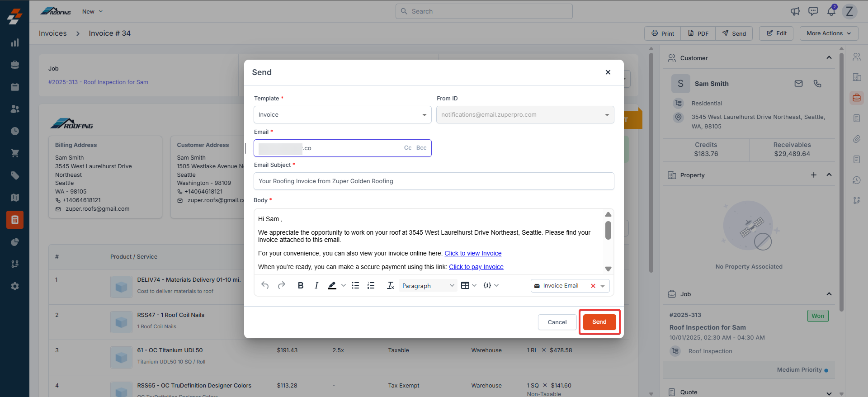The height and width of the screenshot is (397, 868).
Task: Cancel the Send dialog
Action: pyautogui.click(x=557, y=322)
